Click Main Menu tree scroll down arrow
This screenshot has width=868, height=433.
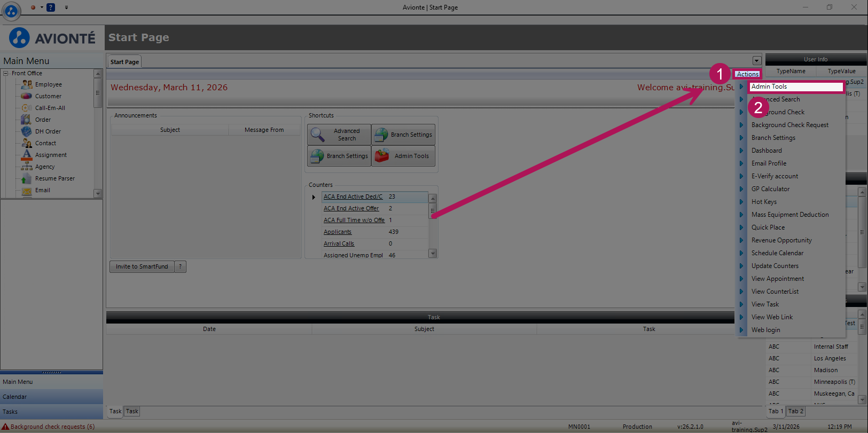(98, 193)
